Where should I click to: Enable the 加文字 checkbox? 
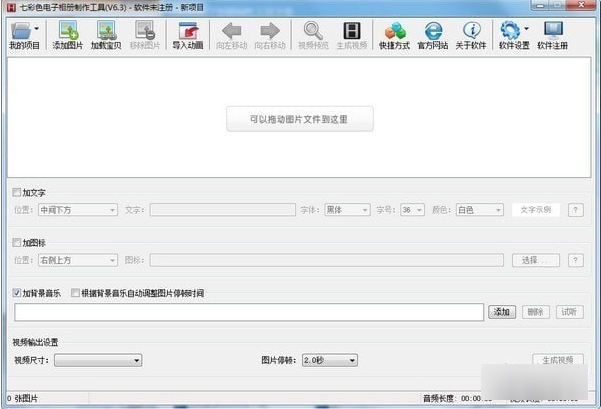pyautogui.click(x=16, y=192)
